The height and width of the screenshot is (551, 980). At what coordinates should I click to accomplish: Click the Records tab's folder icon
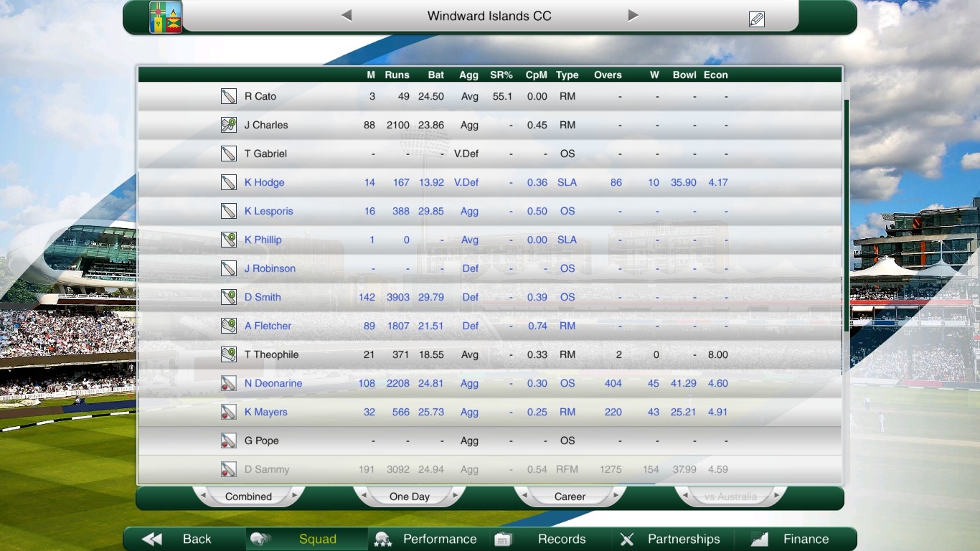503,540
